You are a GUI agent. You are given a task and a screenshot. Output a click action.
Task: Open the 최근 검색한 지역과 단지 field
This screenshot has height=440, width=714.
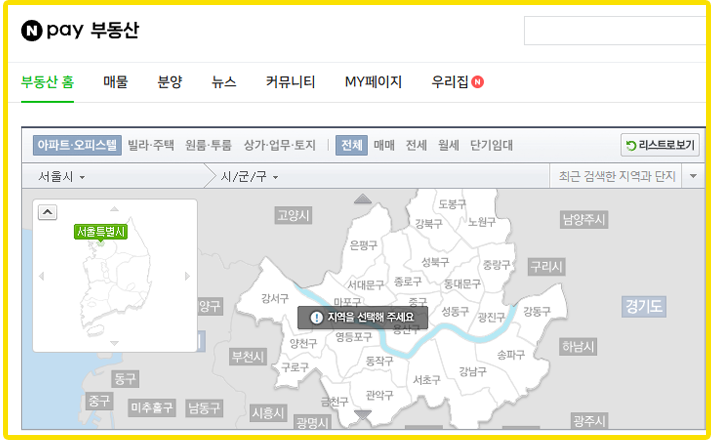tap(617, 176)
